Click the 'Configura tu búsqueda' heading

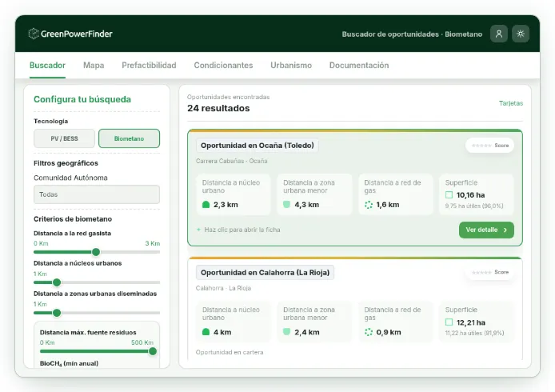(82, 99)
